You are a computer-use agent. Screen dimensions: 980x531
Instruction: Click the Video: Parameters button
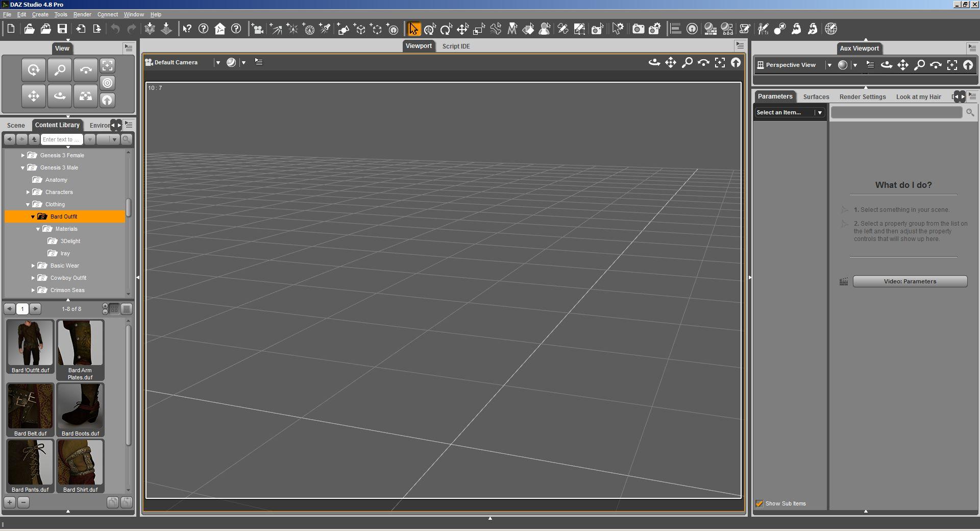coord(910,281)
